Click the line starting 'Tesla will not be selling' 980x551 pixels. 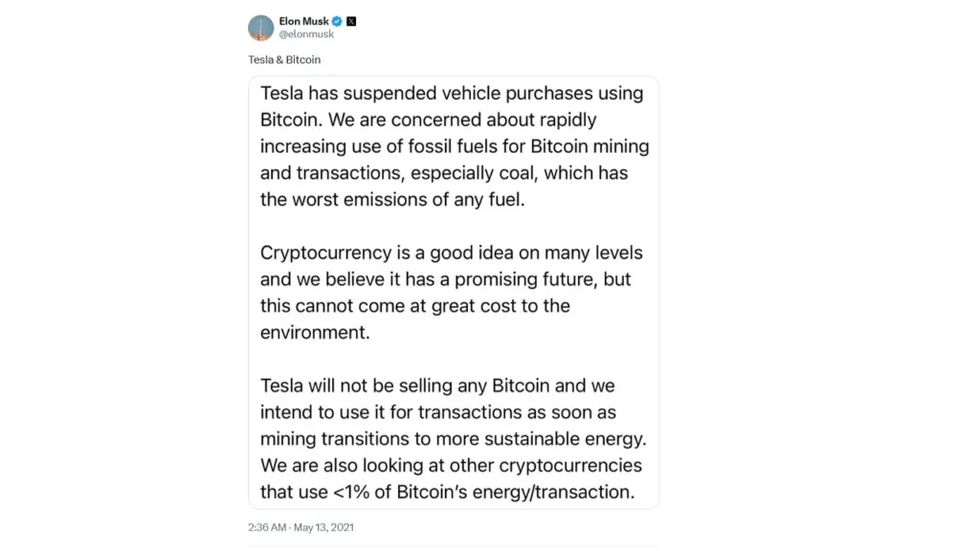(x=437, y=386)
